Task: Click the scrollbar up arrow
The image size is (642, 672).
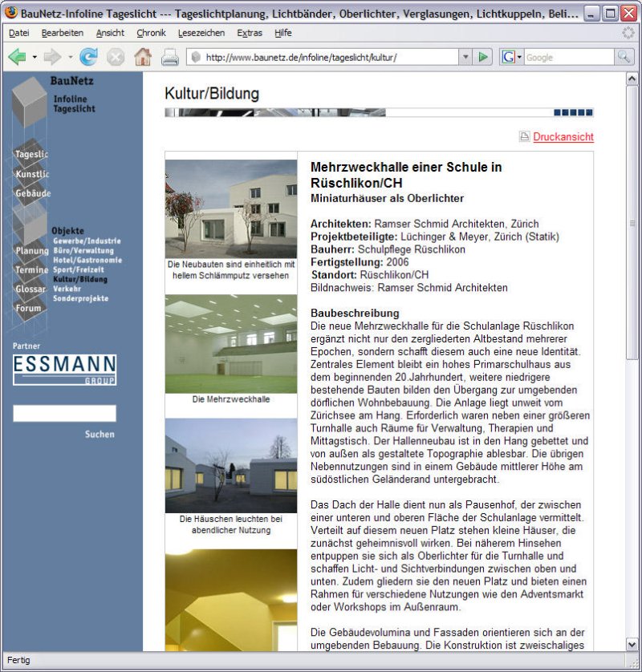Action: [632, 79]
